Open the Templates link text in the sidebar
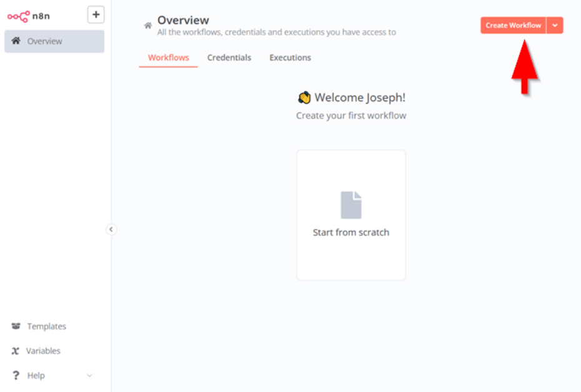Image resolution: width=581 pixels, height=392 pixels. (x=46, y=326)
